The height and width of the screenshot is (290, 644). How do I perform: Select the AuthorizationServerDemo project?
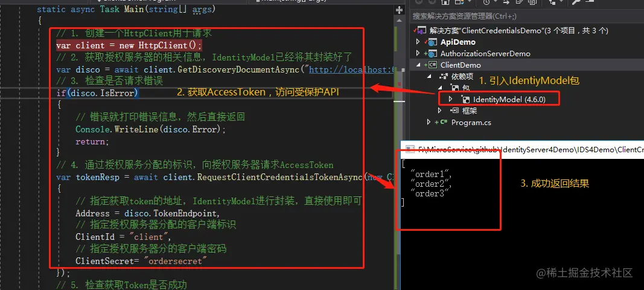(x=485, y=54)
